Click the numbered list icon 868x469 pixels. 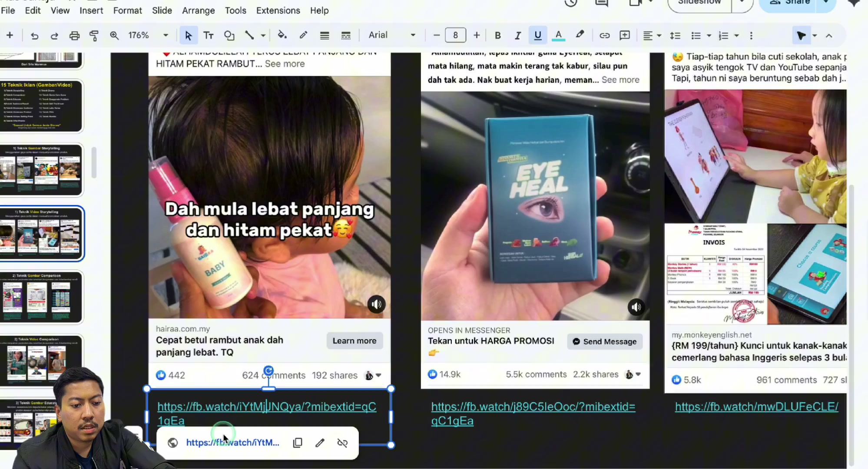(x=723, y=35)
